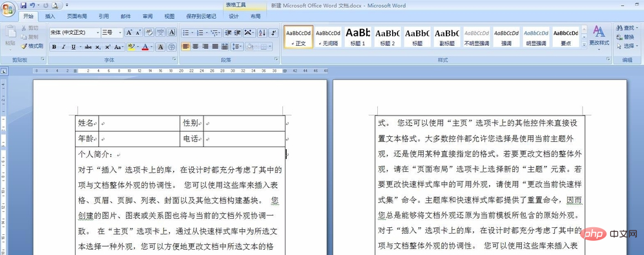Open the change case (Aa) dropdown
This screenshot has height=255, width=644.
tap(119, 47)
